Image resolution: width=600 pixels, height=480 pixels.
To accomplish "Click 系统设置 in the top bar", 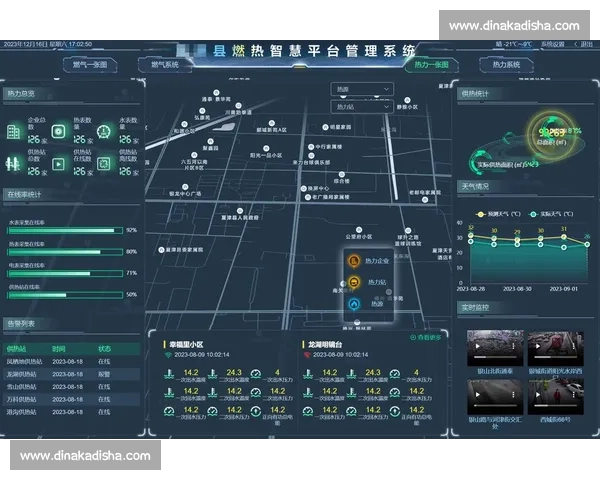I will pyautogui.click(x=552, y=45).
